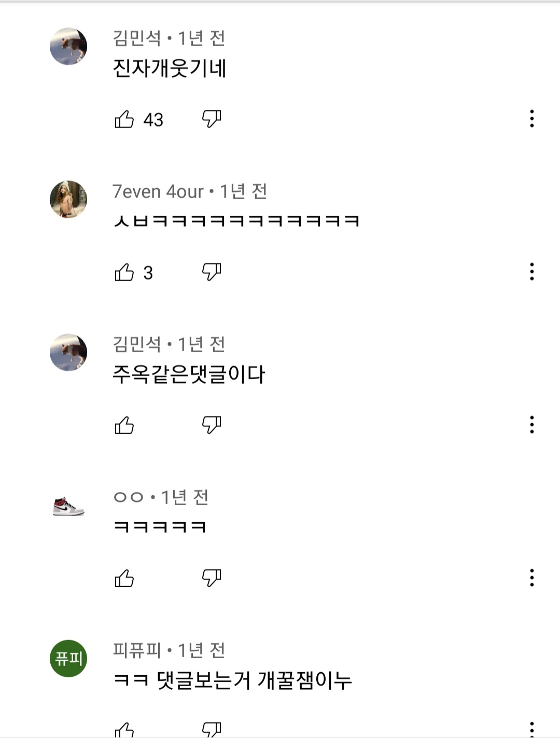Viewport: 560px width, 738px height.
Task: Open more options for '진자개웃기네' comment
Action: point(531,119)
